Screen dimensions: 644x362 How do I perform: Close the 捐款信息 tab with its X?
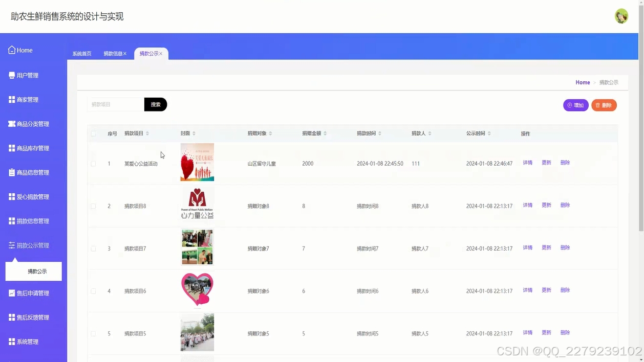125,54
